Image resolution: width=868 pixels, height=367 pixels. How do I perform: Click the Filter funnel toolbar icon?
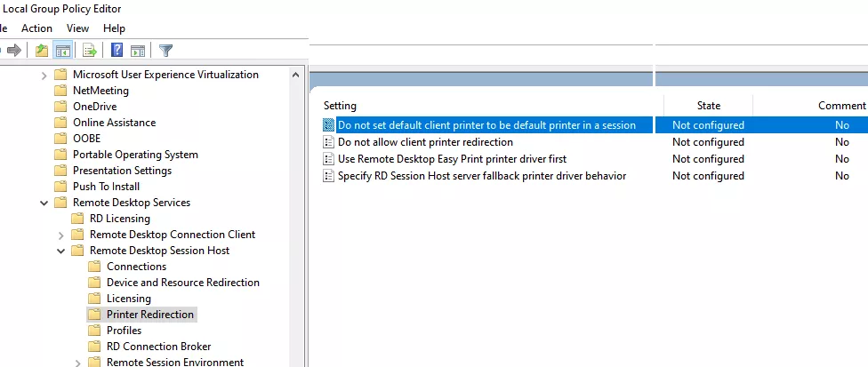click(165, 51)
